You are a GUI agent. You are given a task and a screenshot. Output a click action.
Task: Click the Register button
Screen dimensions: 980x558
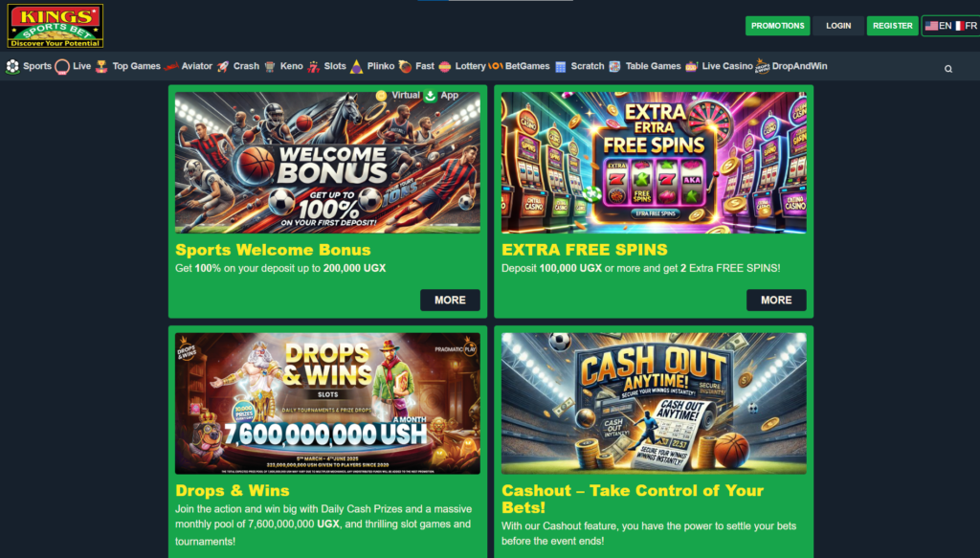coord(893,26)
